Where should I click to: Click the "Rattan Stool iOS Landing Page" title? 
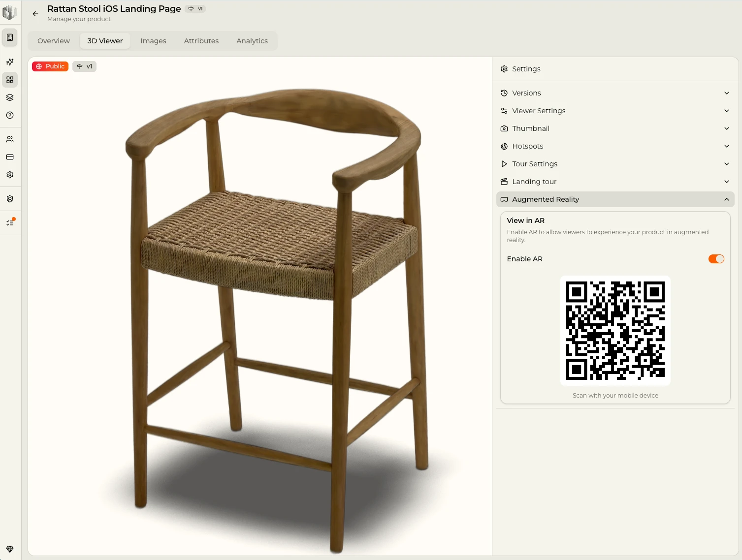coord(114,9)
